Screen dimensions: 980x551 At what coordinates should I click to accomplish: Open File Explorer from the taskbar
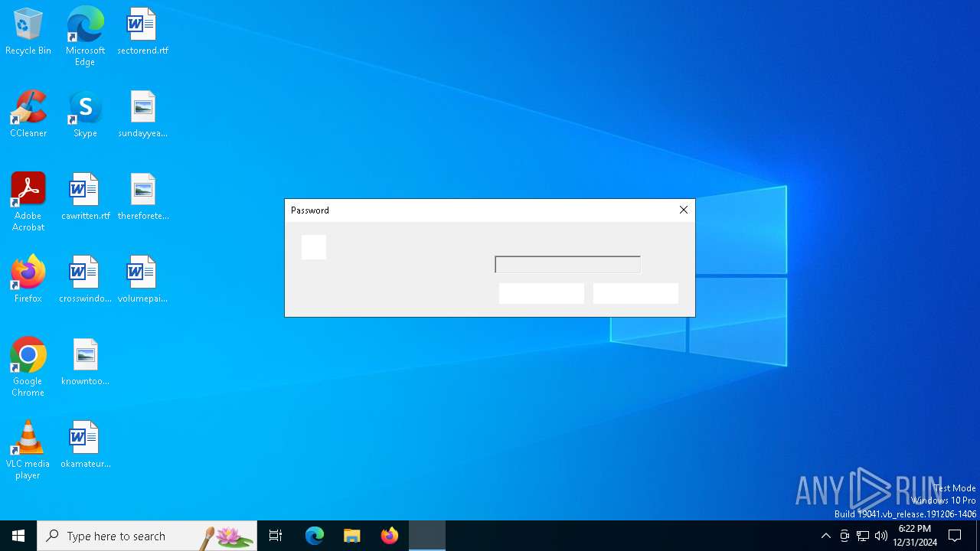[x=352, y=536]
